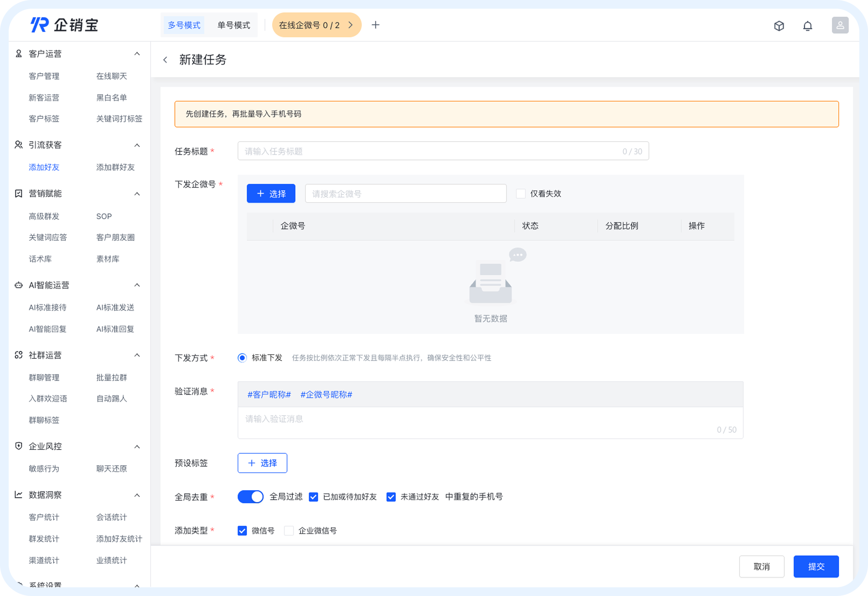This screenshot has width=868, height=596.
Task: Open the 添加好友 menu item
Action: pyautogui.click(x=44, y=167)
